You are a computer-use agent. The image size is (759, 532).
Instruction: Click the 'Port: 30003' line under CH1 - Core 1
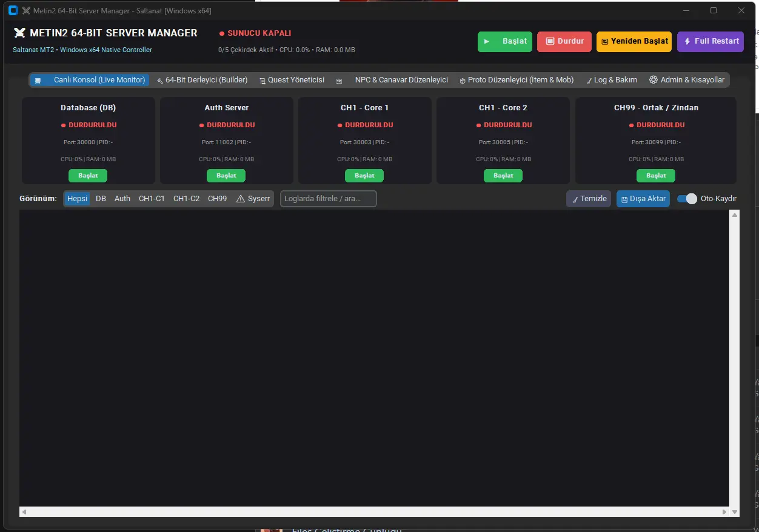[364, 142]
